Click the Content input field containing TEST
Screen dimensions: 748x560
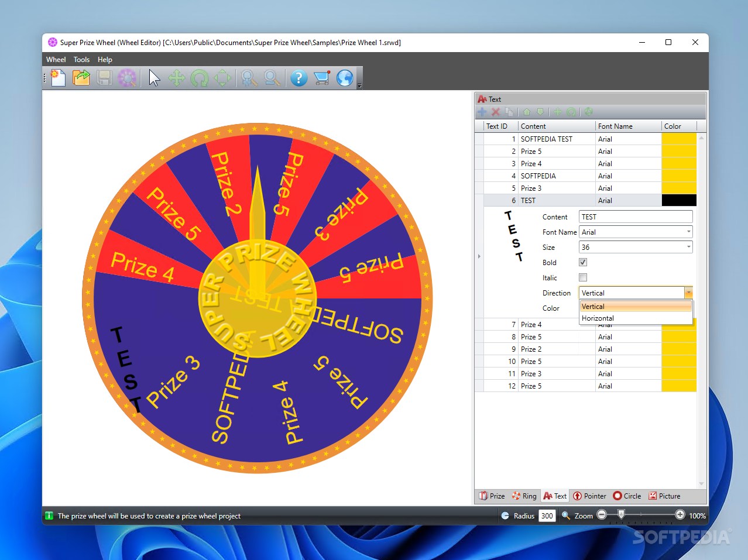point(636,217)
